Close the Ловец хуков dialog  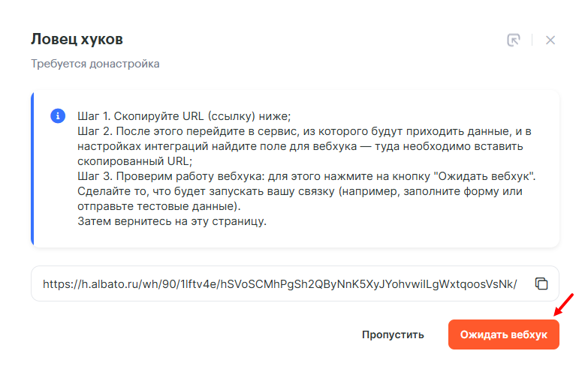click(550, 40)
